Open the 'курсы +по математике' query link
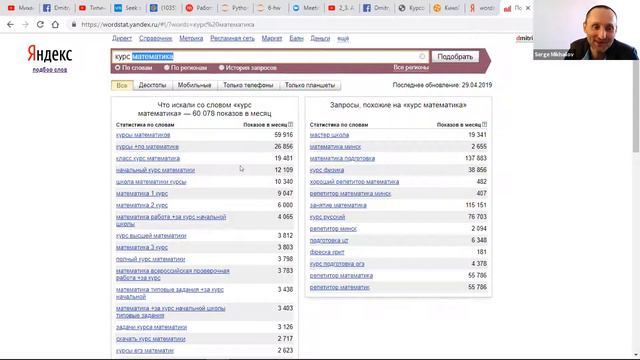The width and height of the screenshot is (640, 360). (x=147, y=147)
